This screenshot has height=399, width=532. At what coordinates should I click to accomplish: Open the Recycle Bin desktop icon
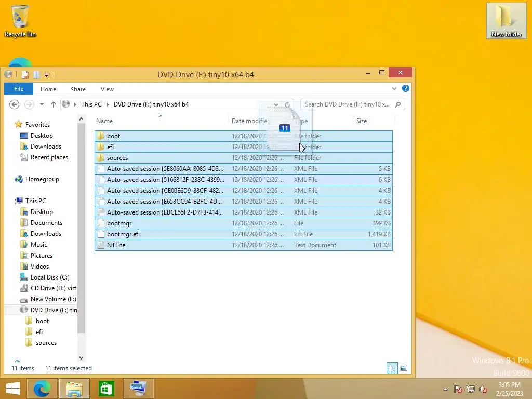coord(20,21)
